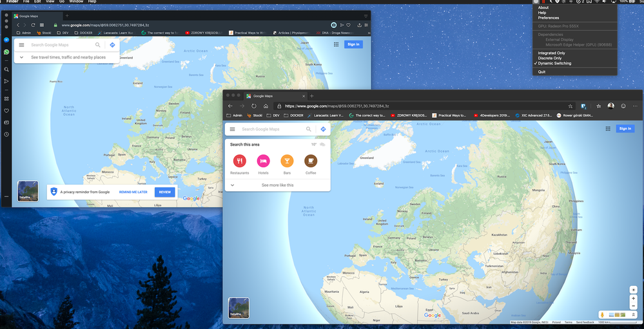Open new tab in Opera
644x329 pixels.
[67, 15]
